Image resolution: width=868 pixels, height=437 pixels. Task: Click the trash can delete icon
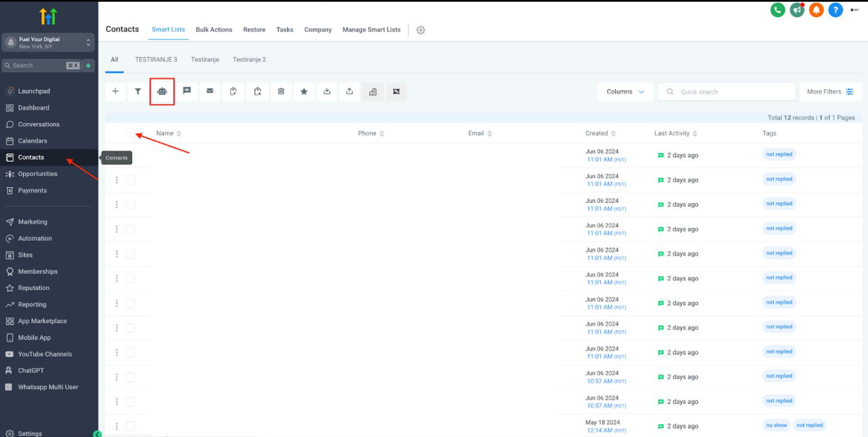(281, 91)
